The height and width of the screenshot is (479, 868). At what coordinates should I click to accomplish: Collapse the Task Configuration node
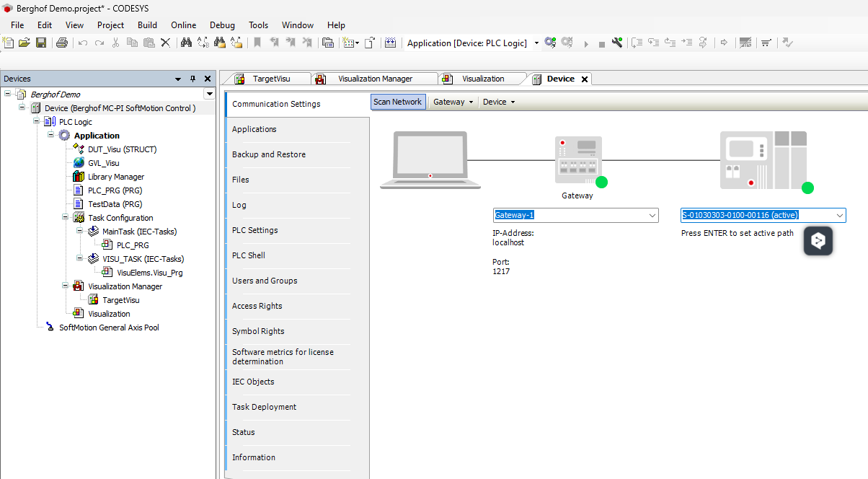click(65, 218)
